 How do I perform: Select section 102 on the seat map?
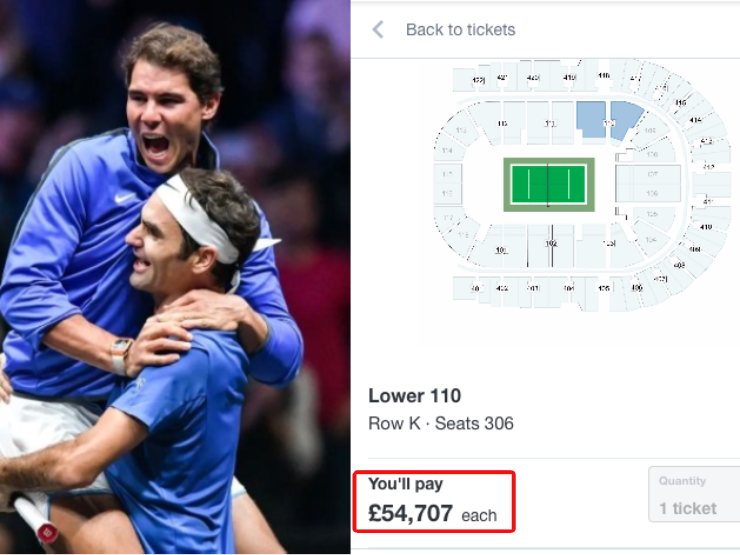point(551,244)
